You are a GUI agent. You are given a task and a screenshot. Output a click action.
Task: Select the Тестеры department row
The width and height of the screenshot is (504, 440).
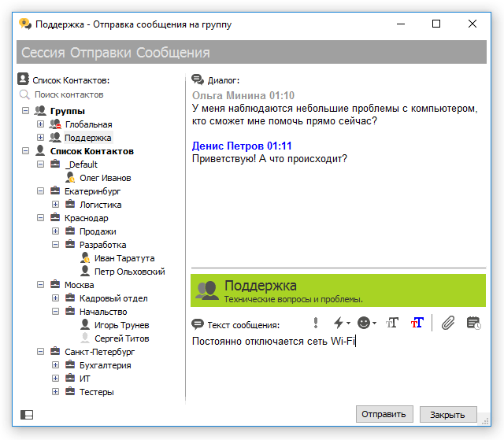(x=96, y=392)
